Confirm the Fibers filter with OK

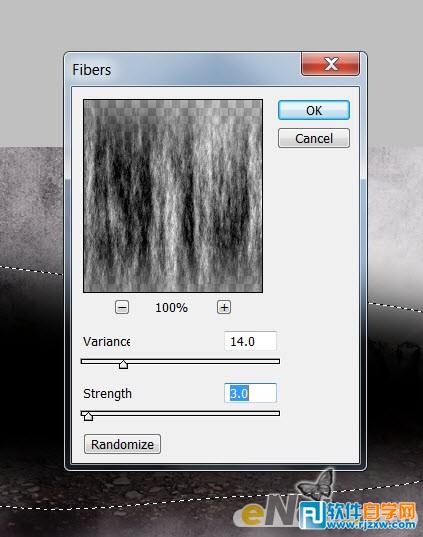click(x=314, y=110)
